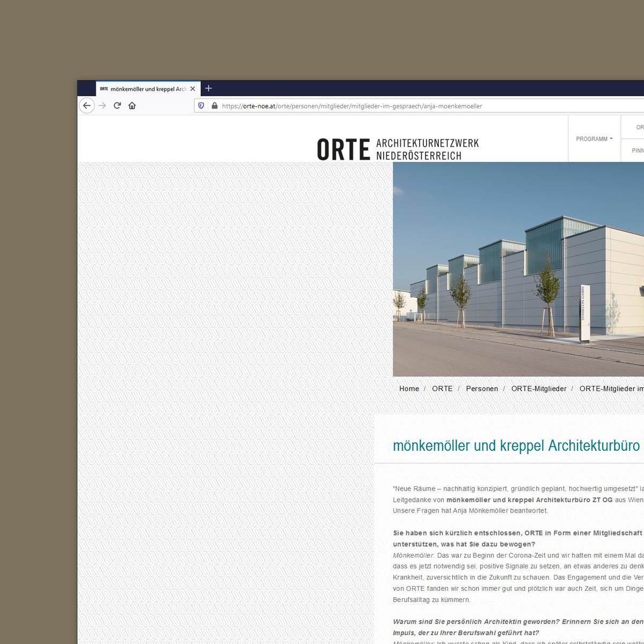
Task: Open the ORTE-Mitglieder breadcrumb link
Action: click(539, 389)
